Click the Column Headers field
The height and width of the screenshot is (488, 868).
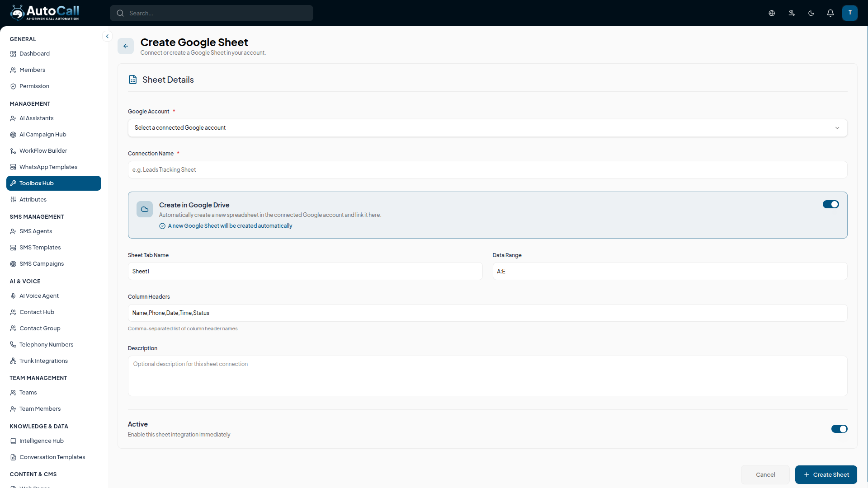click(x=487, y=313)
